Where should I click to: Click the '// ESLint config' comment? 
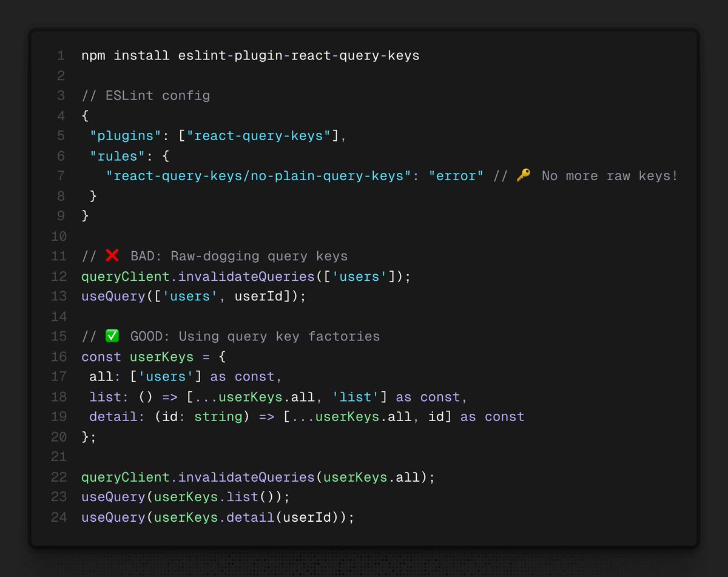pos(146,96)
